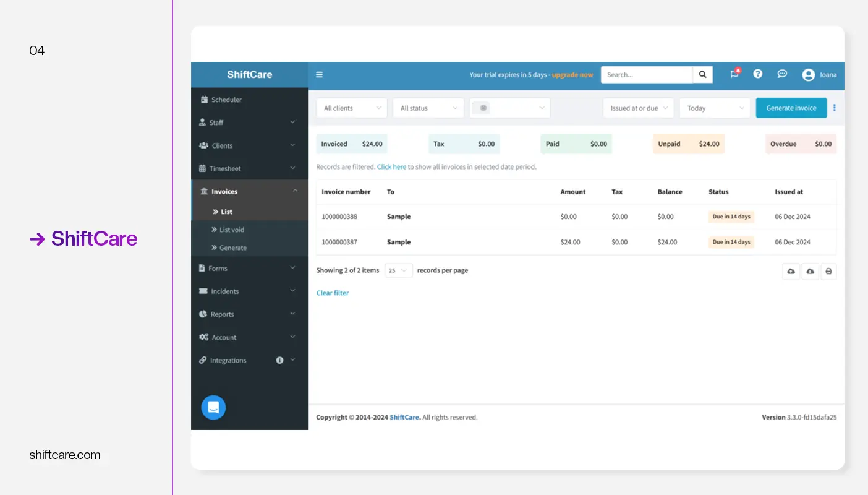Click the upgrade now link
Viewport: 868px width, 495px height.
click(572, 75)
